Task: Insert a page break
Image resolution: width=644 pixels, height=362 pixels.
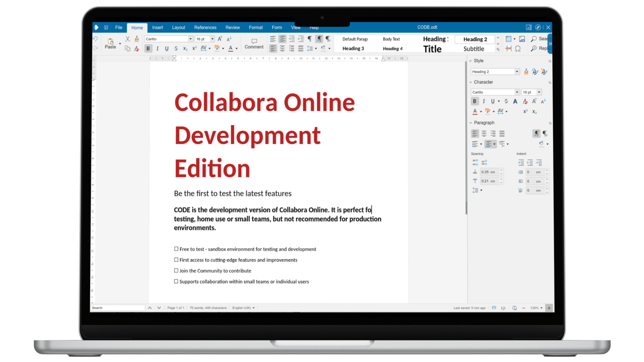Action: (508, 48)
